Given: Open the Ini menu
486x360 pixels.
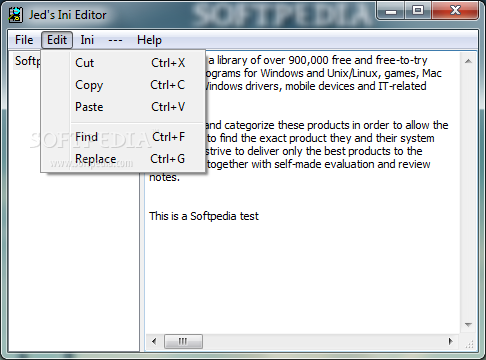Looking at the screenshot, I should (87, 40).
